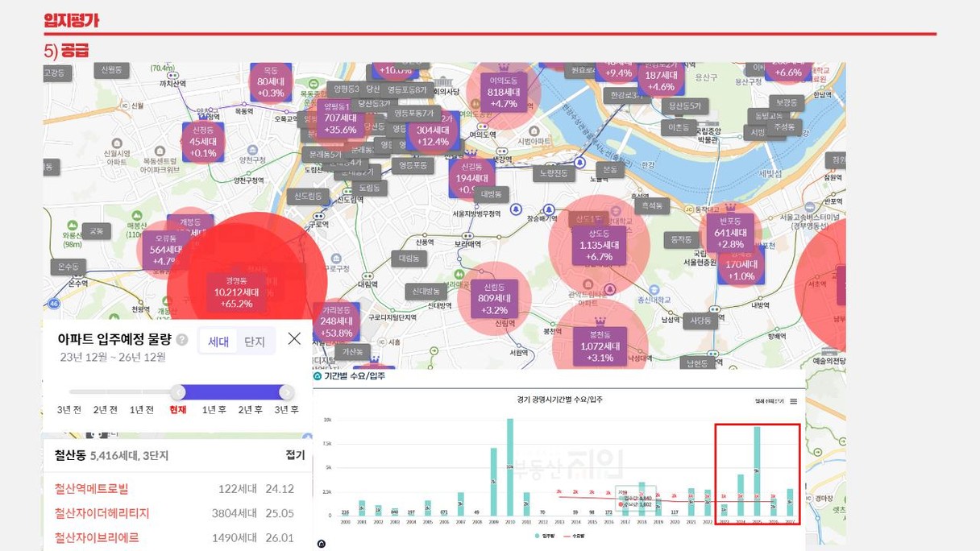Screen dimensions: 980x551
Task: Collapse the 철산동 list with 접기
Action: pos(295,455)
